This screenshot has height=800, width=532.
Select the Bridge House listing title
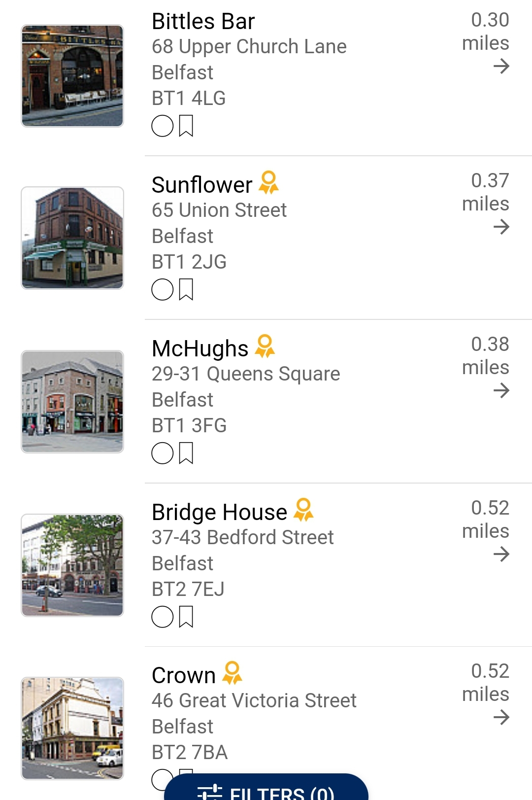pos(219,513)
